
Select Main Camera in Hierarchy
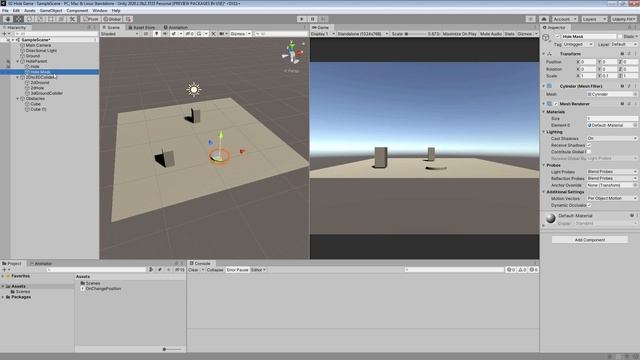(x=38, y=45)
